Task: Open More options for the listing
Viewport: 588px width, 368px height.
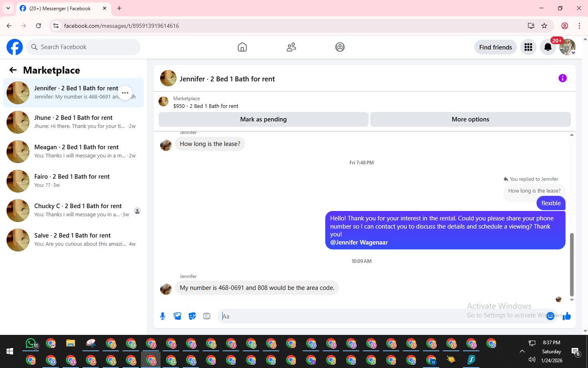Action: click(470, 119)
